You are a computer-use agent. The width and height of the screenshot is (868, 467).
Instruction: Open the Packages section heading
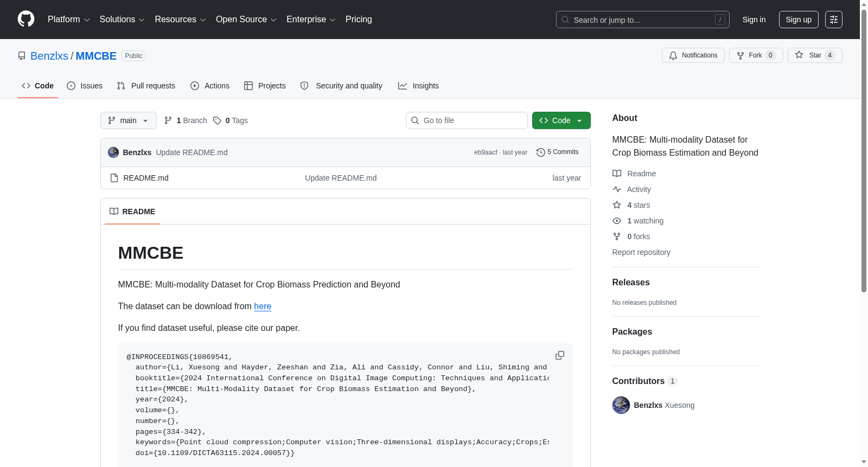[632, 331]
